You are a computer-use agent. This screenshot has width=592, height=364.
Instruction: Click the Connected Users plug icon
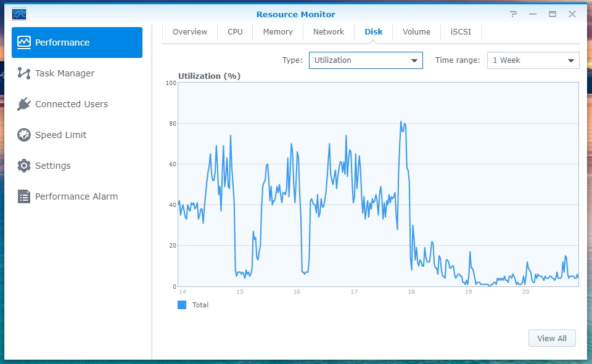[x=24, y=104]
